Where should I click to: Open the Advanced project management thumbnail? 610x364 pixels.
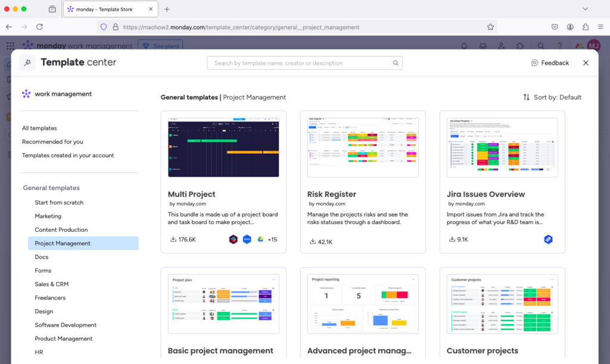tap(363, 304)
